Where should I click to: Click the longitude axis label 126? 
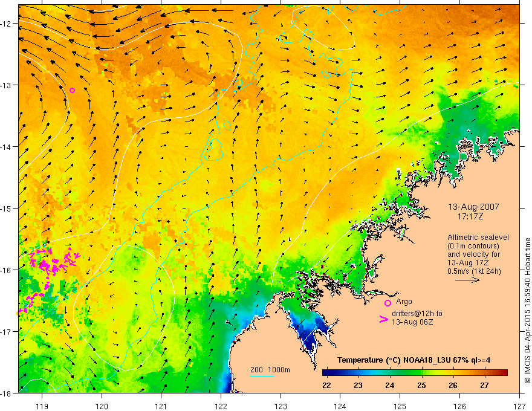coord(459,406)
